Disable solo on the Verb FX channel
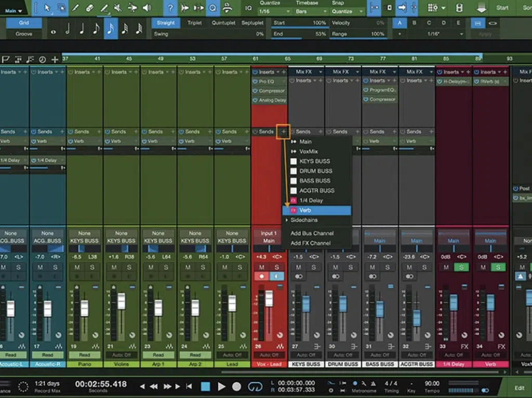This screenshot has width=532, height=398. (498, 268)
